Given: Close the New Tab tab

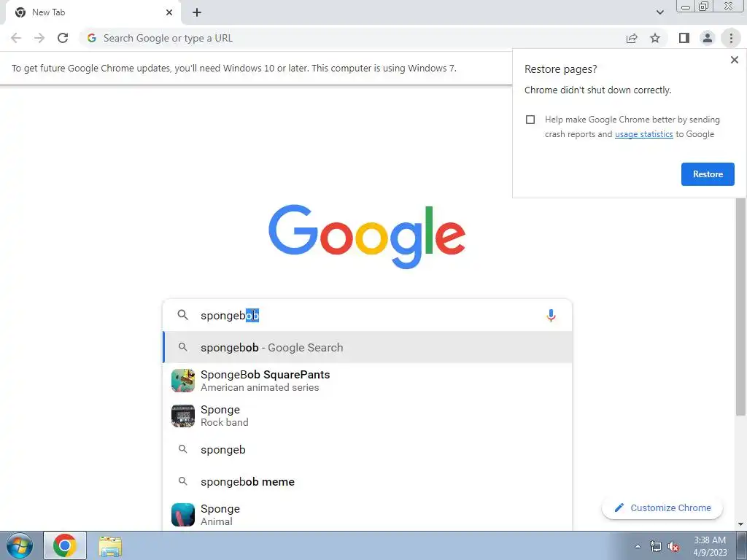Looking at the screenshot, I should (x=169, y=12).
